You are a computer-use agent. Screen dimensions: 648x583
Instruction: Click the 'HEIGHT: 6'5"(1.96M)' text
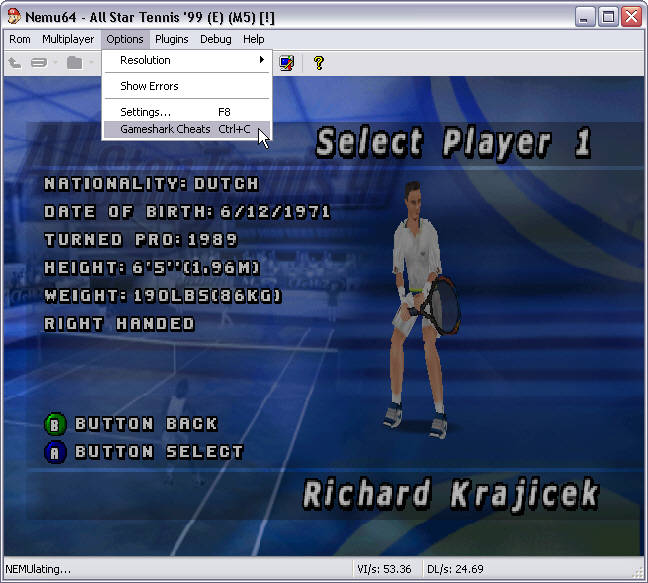152,268
